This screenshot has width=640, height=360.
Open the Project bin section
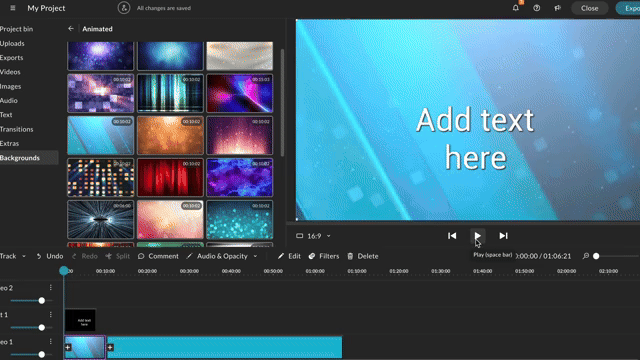(x=16, y=29)
